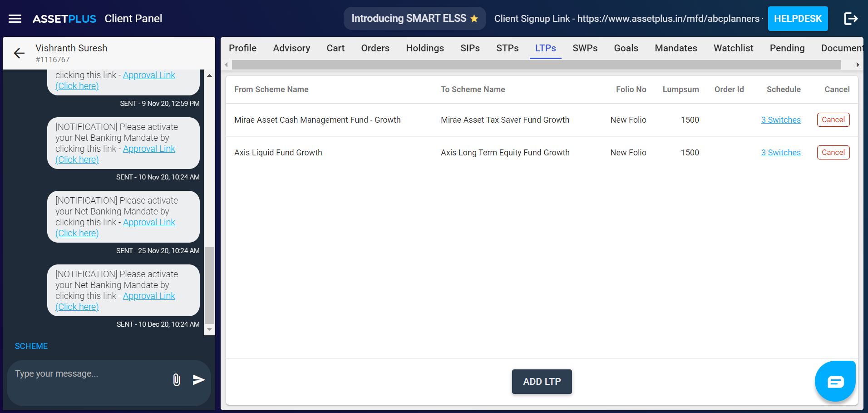Viewport: 868px width, 413px height.
Task: Click (Click here) in 10 Dec message
Action: [x=77, y=307]
